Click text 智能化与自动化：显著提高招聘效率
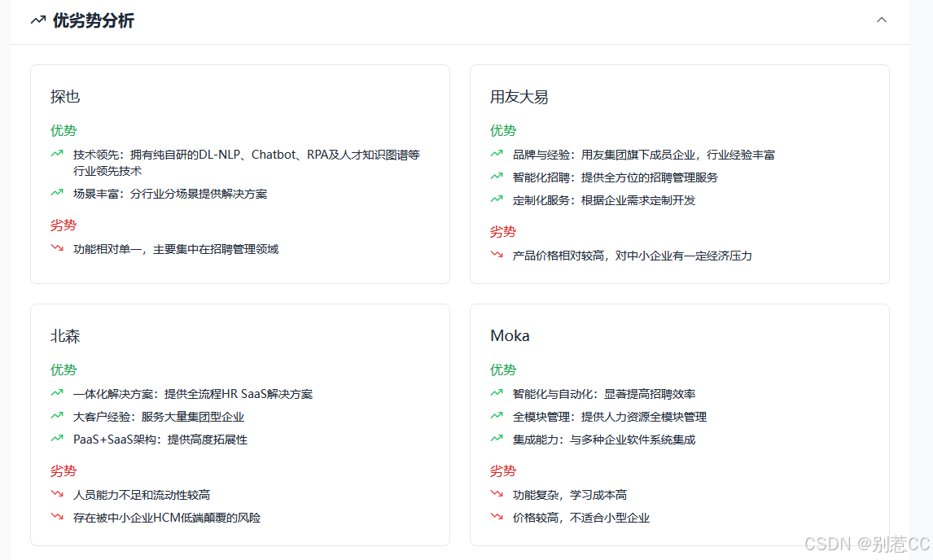The height and width of the screenshot is (560, 933). coord(604,394)
